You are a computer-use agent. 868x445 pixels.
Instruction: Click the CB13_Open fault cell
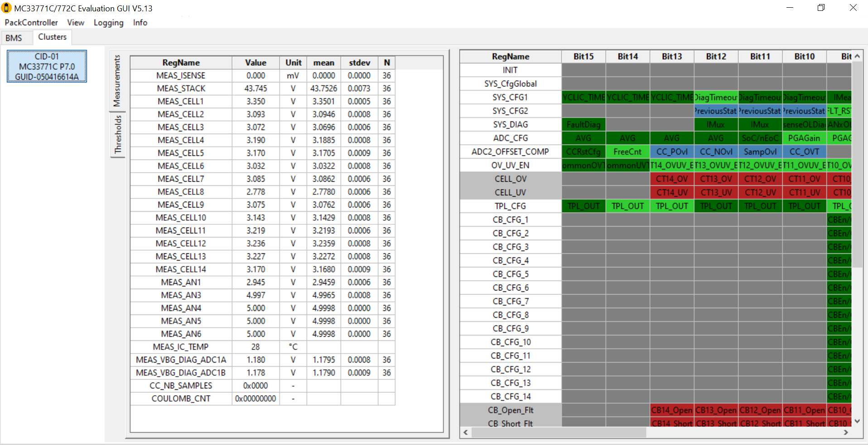(716, 410)
